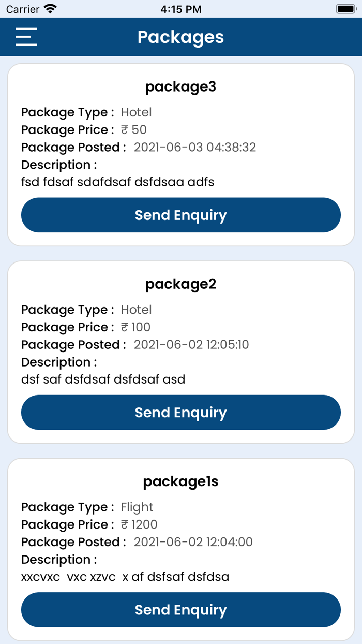Click the Wi-Fi icon in status bar

coord(49,8)
